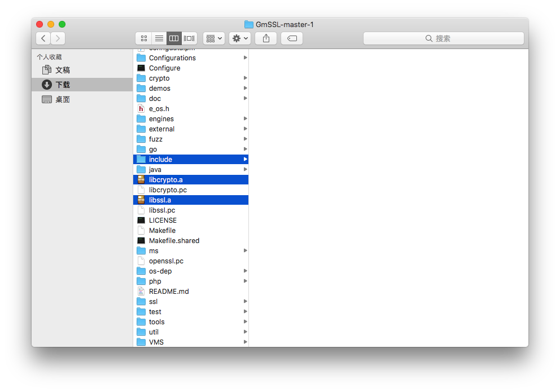Expand the demos folder arrow

click(246, 88)
